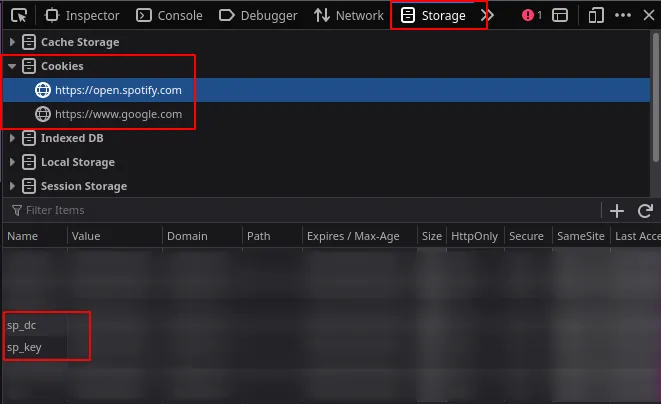Image resolution: width=661 pixels, height=404 pixels.
Task: Select https://open.spotify.com cookies entry
Action: click(326, 90)
